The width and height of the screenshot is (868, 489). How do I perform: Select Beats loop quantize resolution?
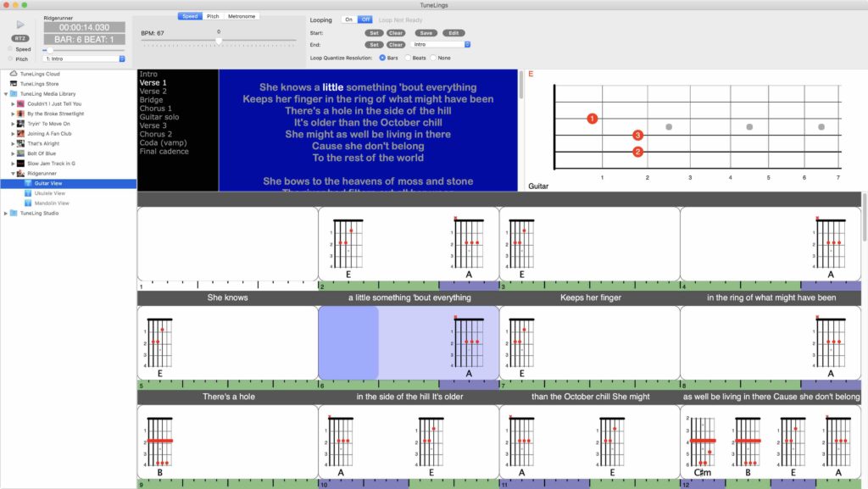pos(408,58)
